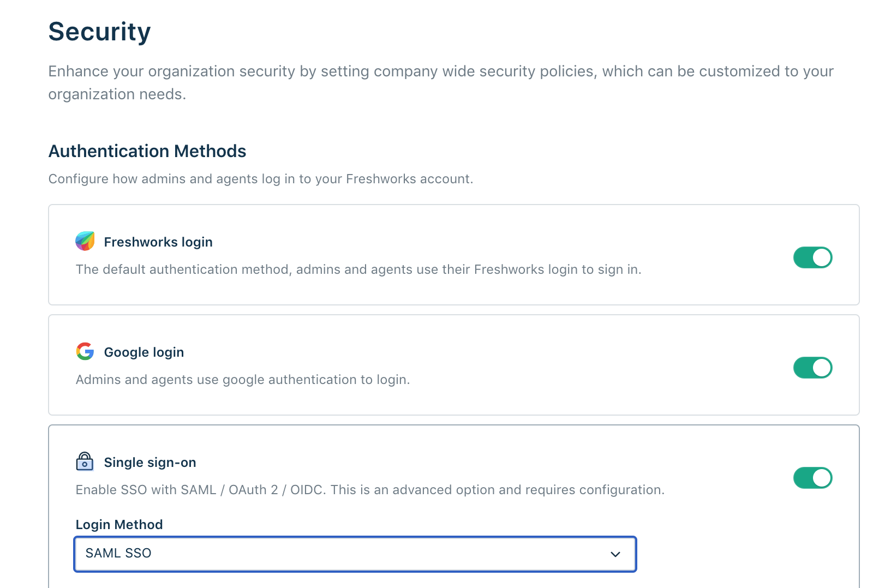This screenshot has height=588, width=873.
Task: Click the Google logo icon
Action: (85, 351)
